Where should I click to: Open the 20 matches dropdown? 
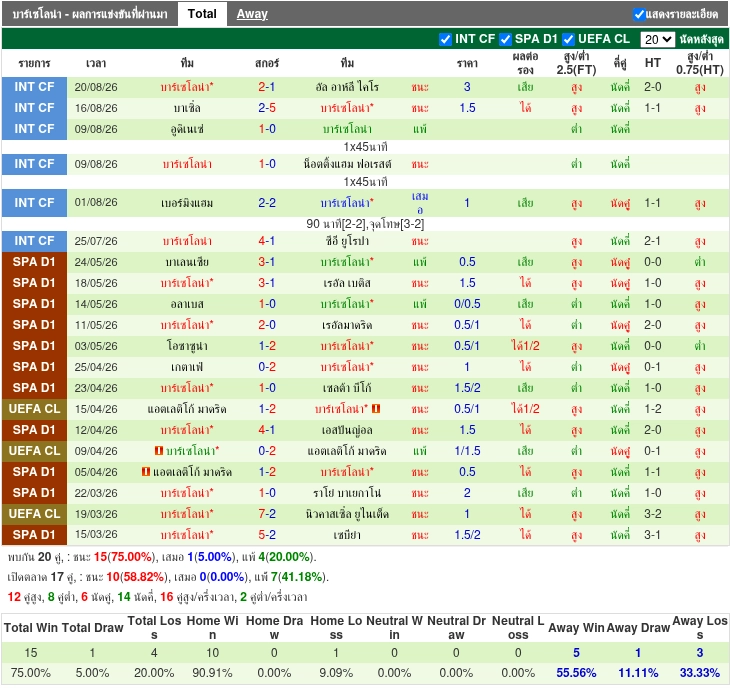[x=657, y=39]
